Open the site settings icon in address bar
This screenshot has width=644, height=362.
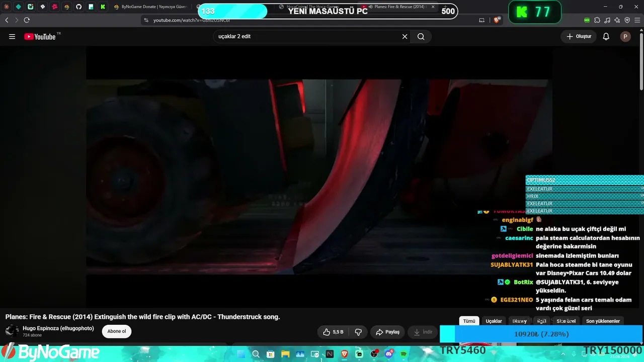(x=146, y=20)
